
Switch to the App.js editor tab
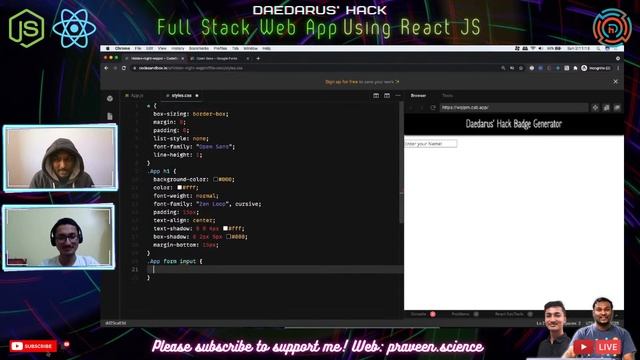[x=134, y=96]
